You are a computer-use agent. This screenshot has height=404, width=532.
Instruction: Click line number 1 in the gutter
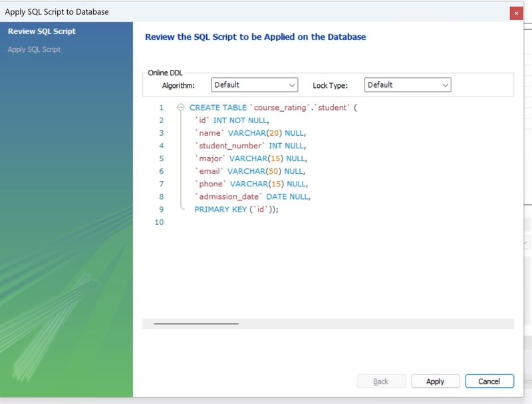[x=162, y=108]
